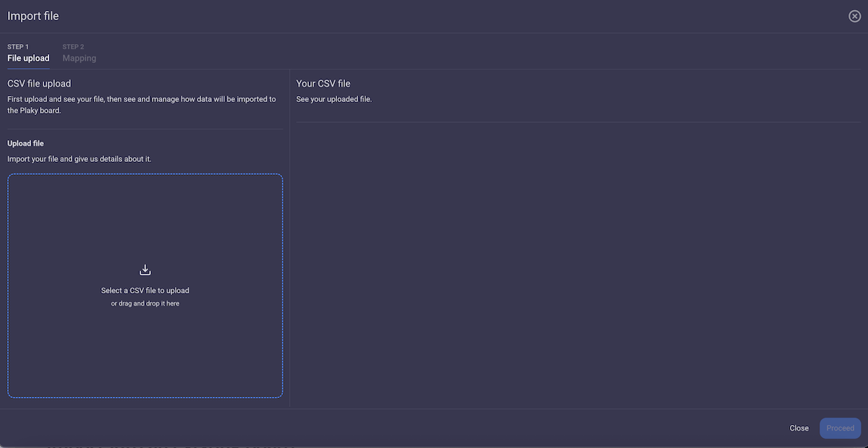Click the Close button near Proceed
The image size is (868, 448).
[799, 428]
